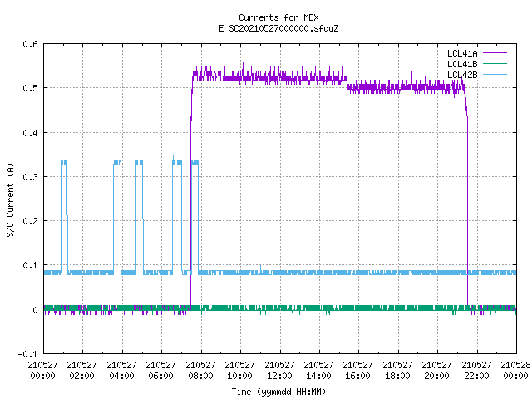Click the '210527 22:00' x-axis tick label

[476, 370]
